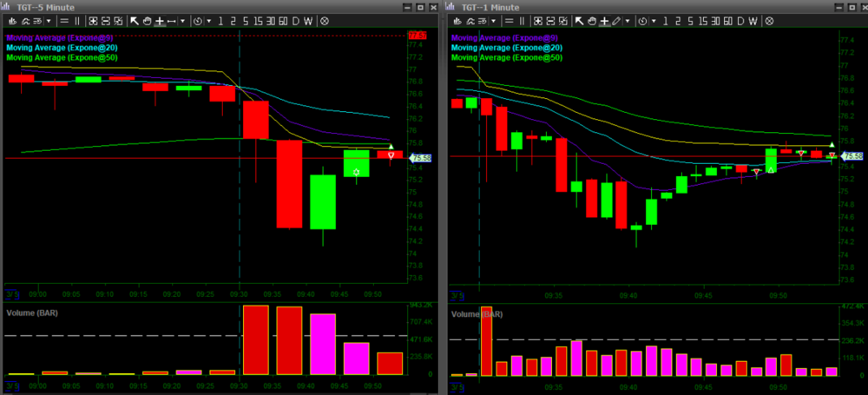Click the clock time-settings icon in the 5 Minute chart
868x395 pixels.
click(197, 20)
